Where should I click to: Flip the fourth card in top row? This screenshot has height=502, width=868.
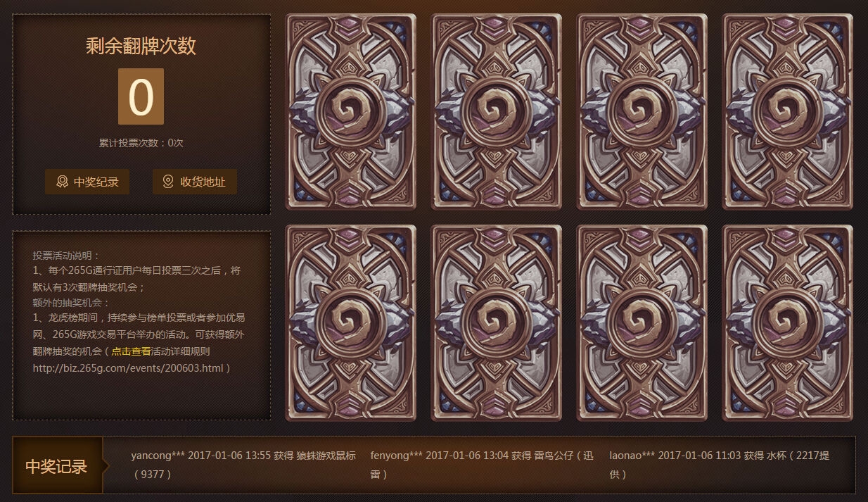point(788,112)
